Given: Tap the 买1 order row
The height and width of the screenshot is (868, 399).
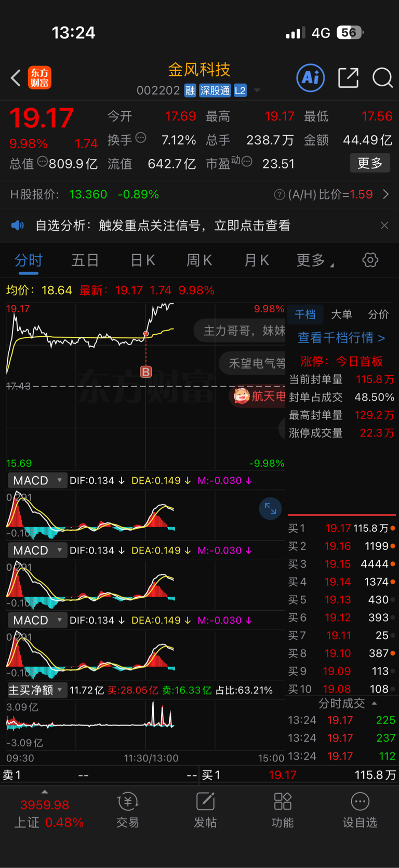Looking at the screenshot, I should (x=342, y=528).
